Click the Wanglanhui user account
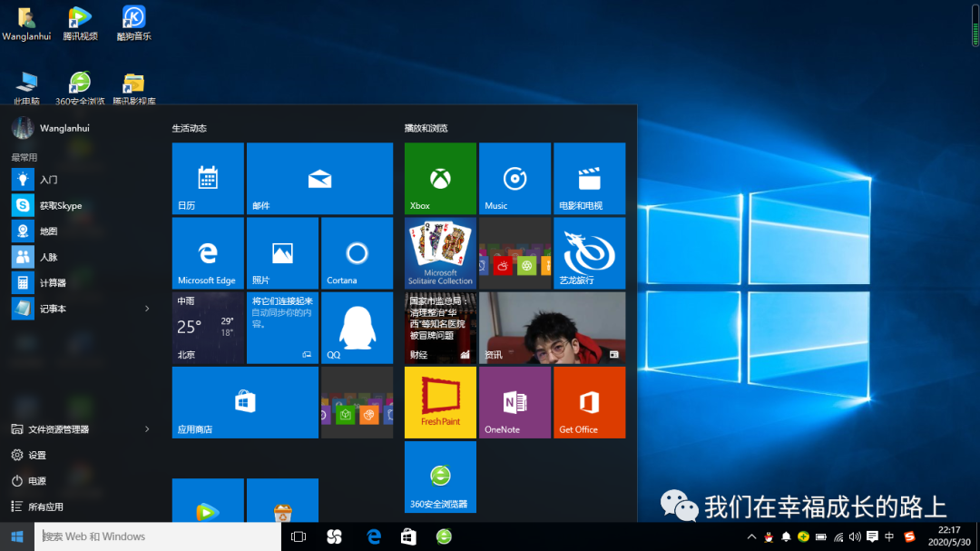Screen dimensions: 980x551 [x=51, y=128]
